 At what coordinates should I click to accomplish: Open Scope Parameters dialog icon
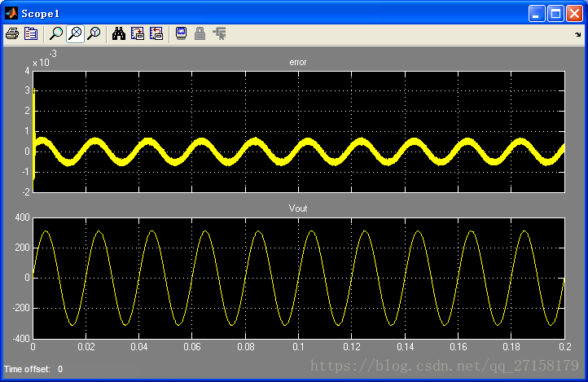click(x=31, y=33)
